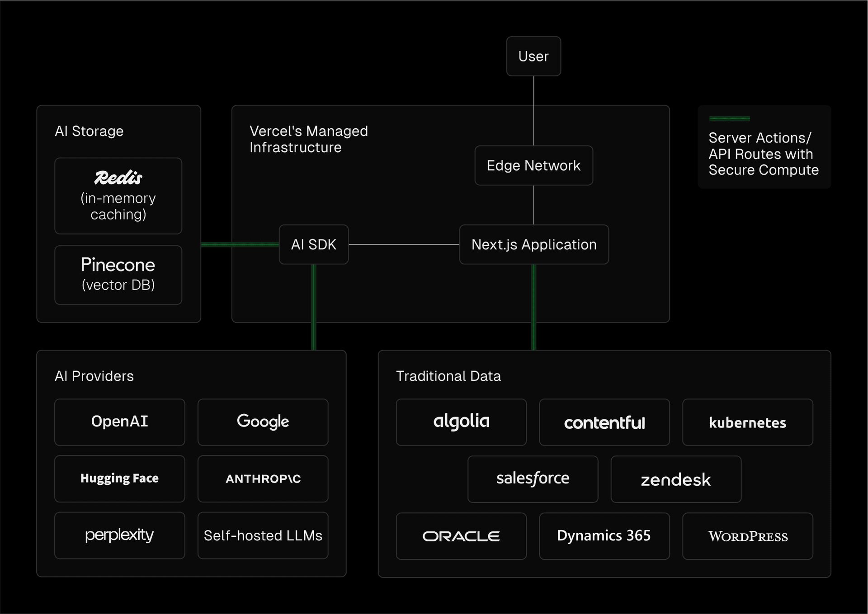Click the Server Actions/API Routes legend text

click(x=764, y=154)
